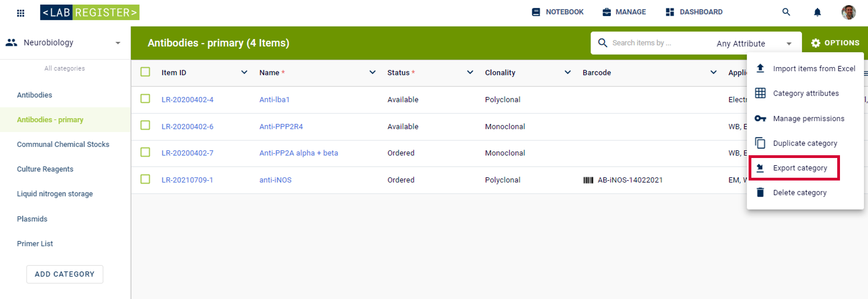Open global search magnifier icon
The image size is (868, 299).
(786, 12)
